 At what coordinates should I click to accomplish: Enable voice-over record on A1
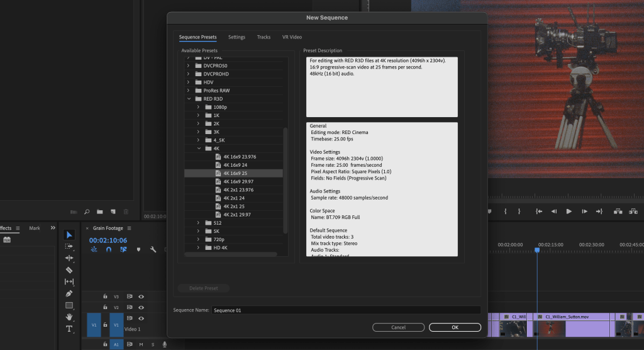(x=164, y=344)
